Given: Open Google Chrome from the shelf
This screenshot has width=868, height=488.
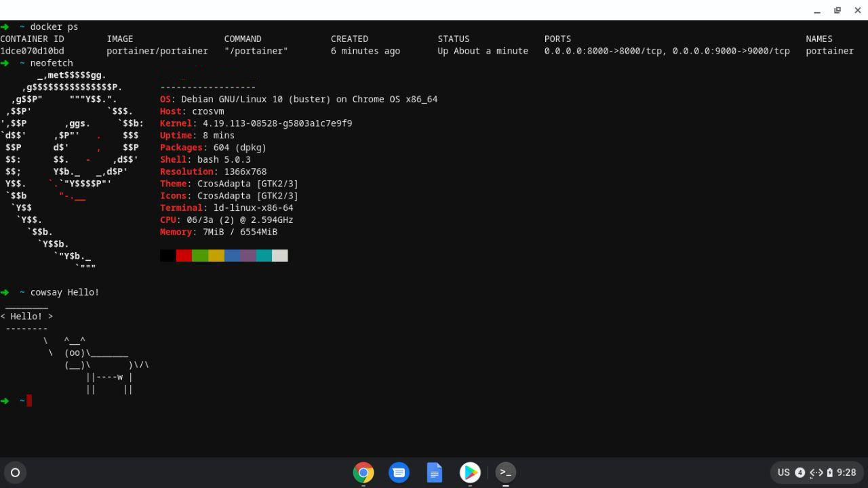Looking at the screenshot, I should [363, 472].
